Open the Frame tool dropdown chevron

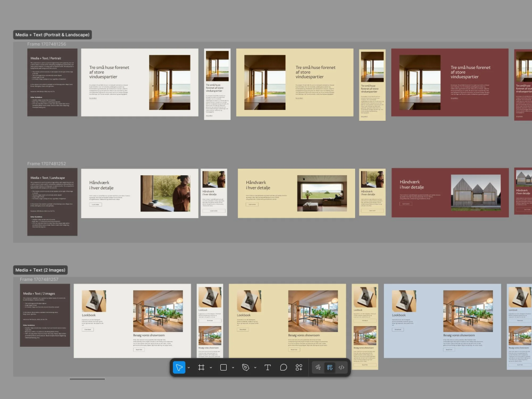click(x=211, y=368)
